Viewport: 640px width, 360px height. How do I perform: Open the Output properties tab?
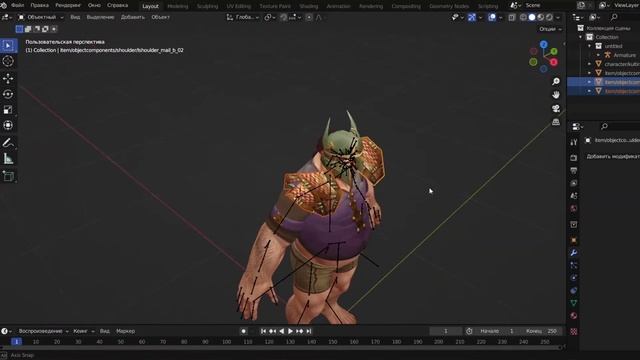pyautogui.click(x=573, y=170)
